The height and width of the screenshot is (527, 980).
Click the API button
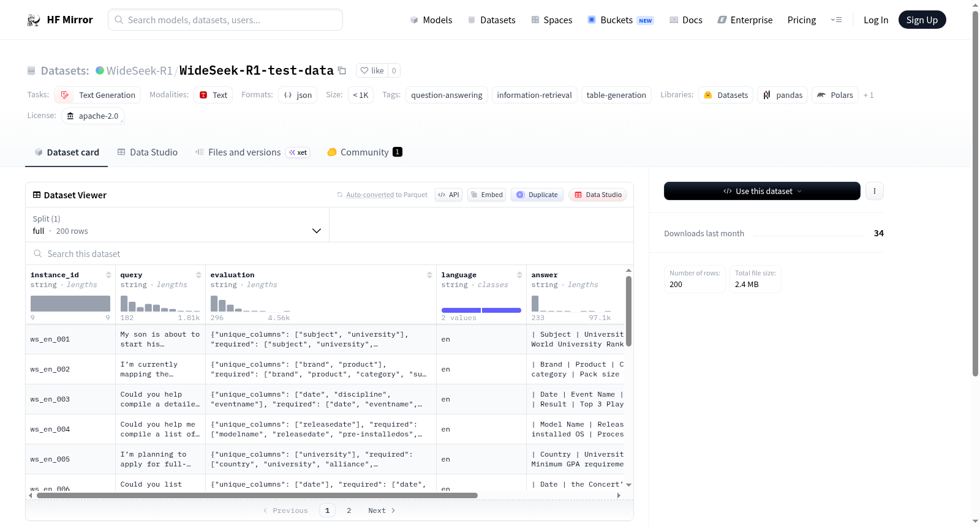point(448,195)
